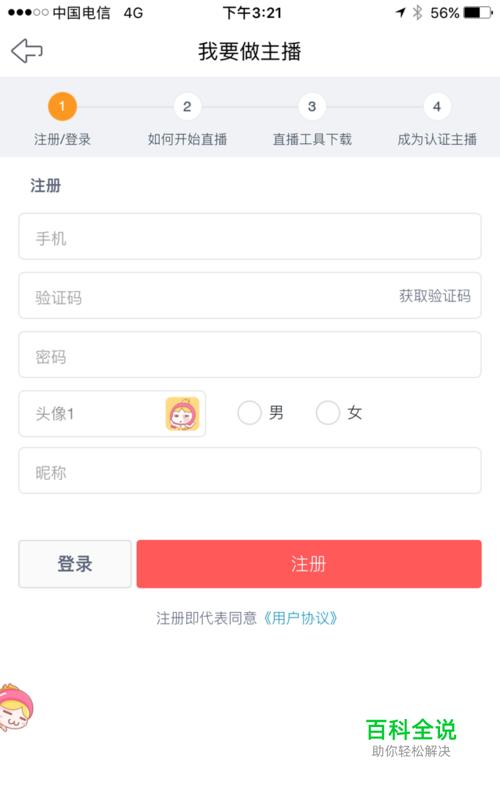Tap the red 注册 register button
The width and height of the screenshot is (500, 790).
(309, 564)
